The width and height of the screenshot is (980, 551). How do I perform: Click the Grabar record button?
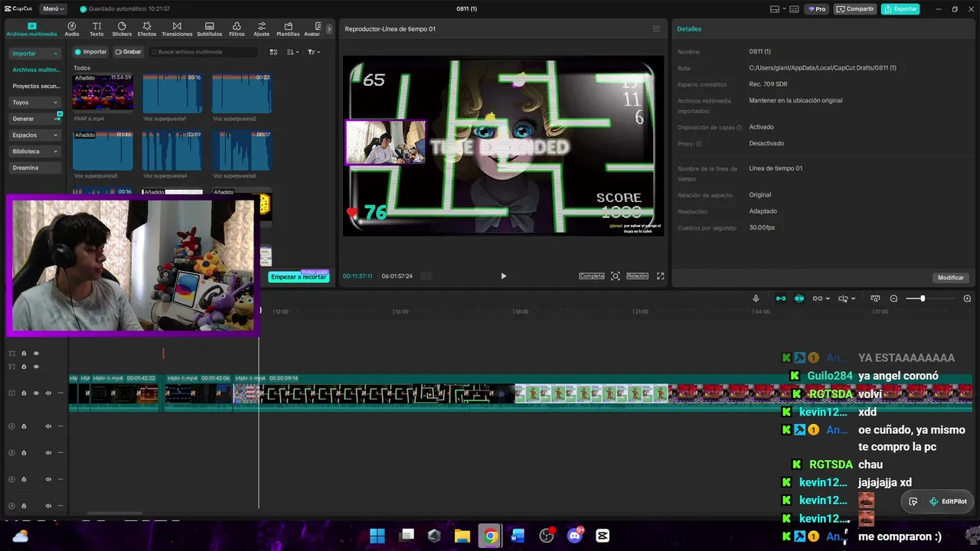click(x=128, y=52)
